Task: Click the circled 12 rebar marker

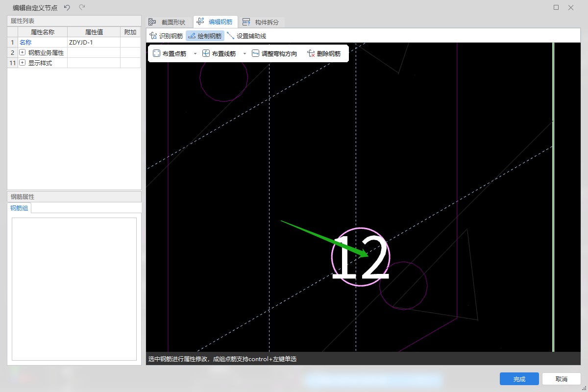Action: click(361, 257)
